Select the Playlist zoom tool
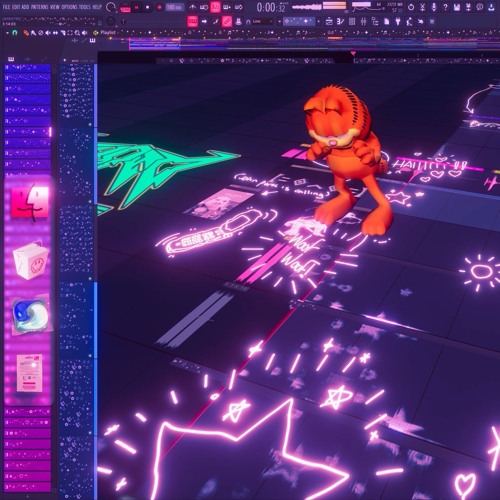 click(77, 33)
